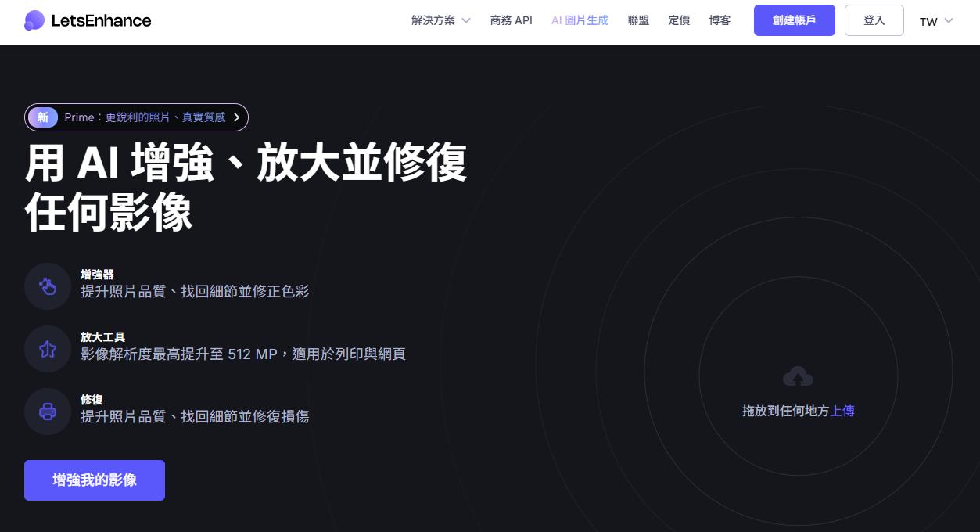
Task: Go to the 聯盟 page
Action: (638, 20)
